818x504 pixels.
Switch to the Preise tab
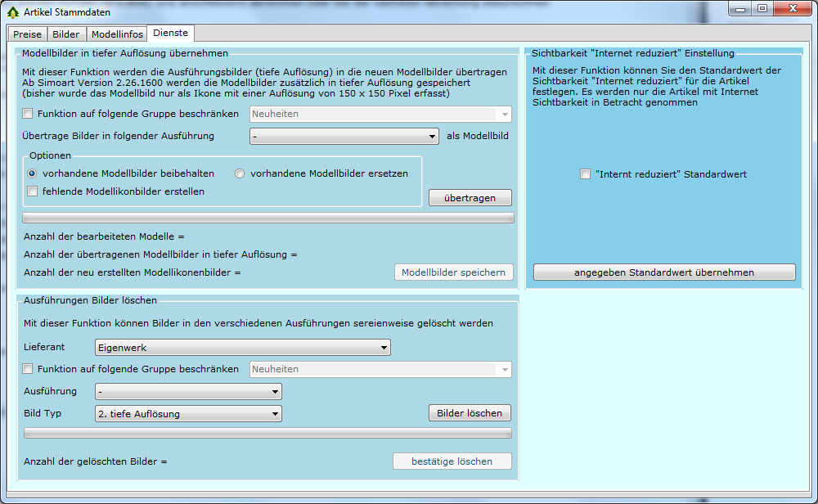pos(27,34)
